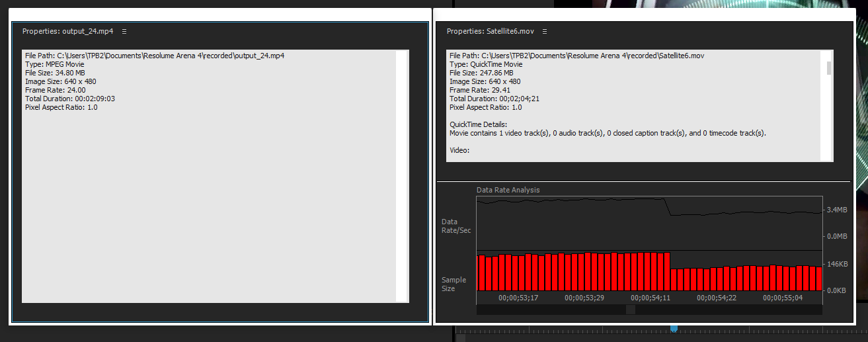Click the first red sample size bar

tap(481, 273)
